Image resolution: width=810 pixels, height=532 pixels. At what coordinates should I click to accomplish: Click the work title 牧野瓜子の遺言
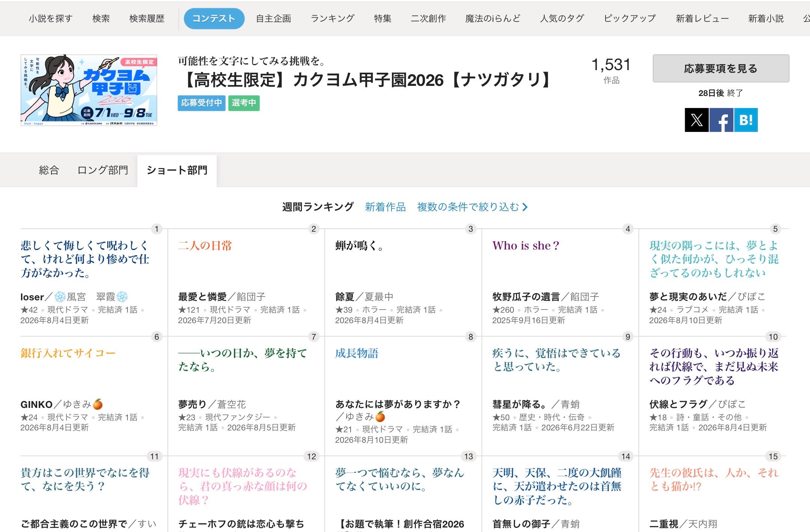pyautogui.click(x=526, y=297)
